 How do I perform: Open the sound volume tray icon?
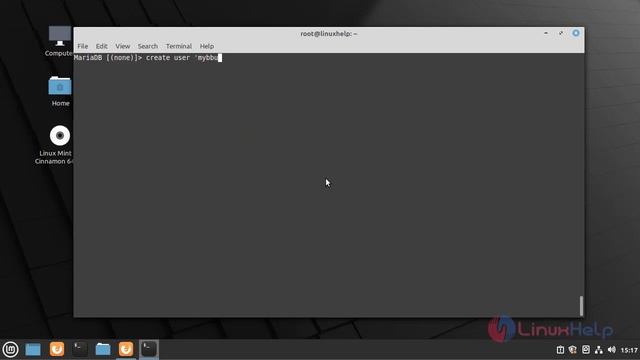pyautogui.click(x=611, y=350)
